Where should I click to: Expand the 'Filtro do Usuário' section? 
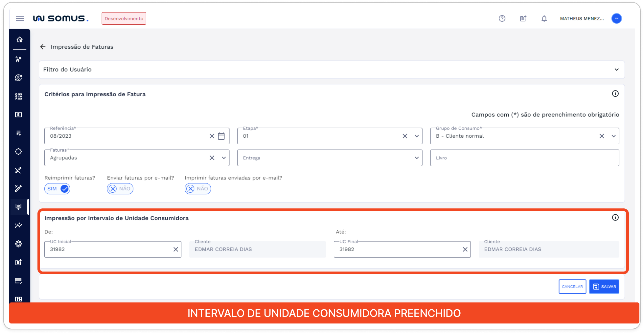616,69
